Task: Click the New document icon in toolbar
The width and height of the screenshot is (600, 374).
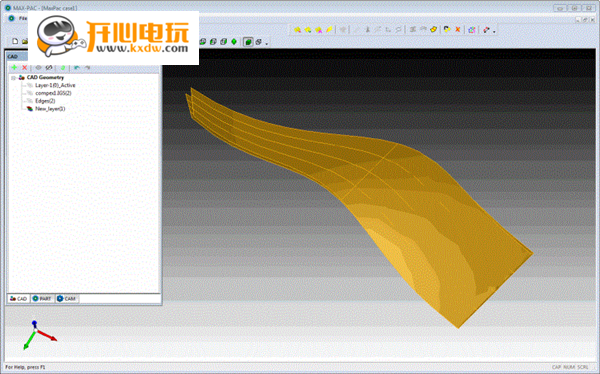Action: (15, 41)
